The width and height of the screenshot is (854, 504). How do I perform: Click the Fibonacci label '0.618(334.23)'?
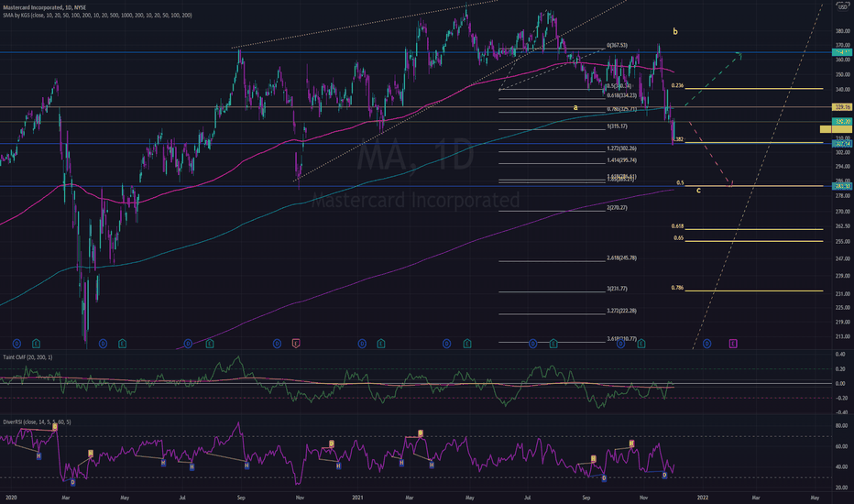621,95
